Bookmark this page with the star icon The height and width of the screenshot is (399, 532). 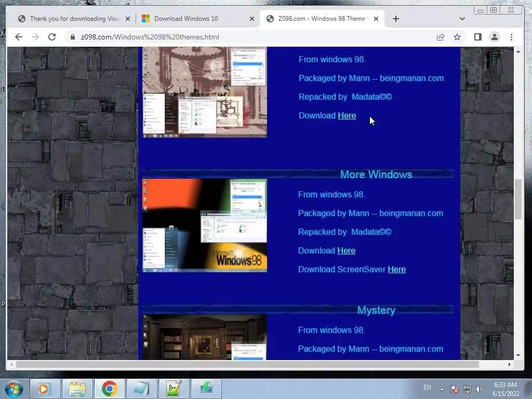click(x=457, y=37)
